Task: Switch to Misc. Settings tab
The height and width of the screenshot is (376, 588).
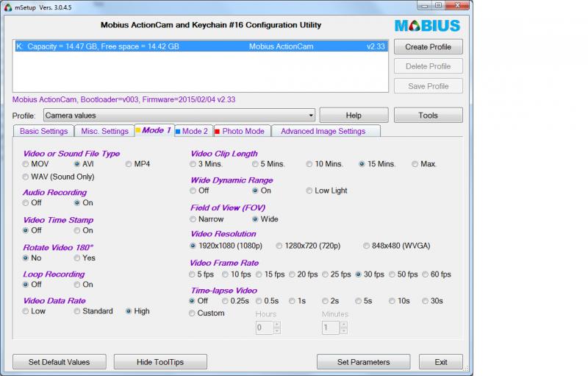Action: pyautogui.click(x=104, y=131)
